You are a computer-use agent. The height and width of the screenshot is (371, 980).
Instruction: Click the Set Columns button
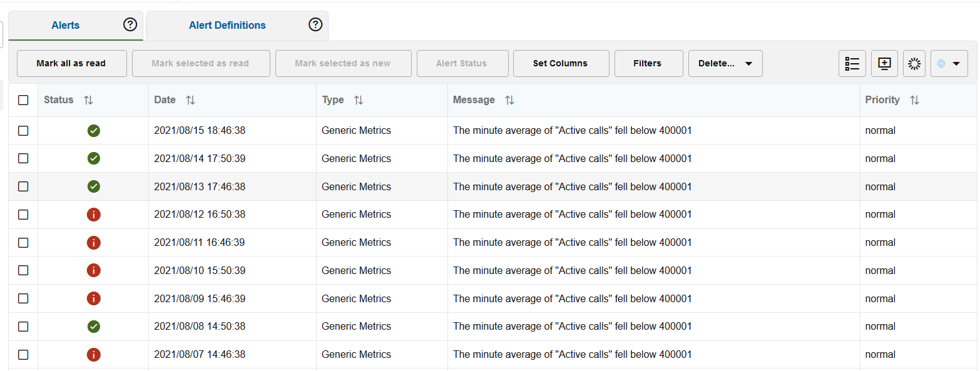pyautogui.click(x=560, y=64)
